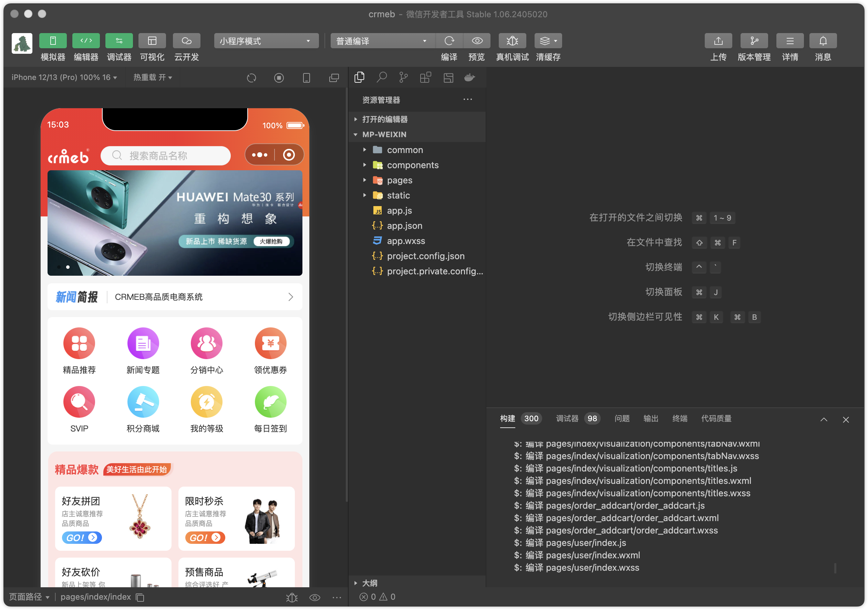Detach the simulator into separate window
Image resolution: width=868 pixels, height=610 pixels.
[334, 78]
